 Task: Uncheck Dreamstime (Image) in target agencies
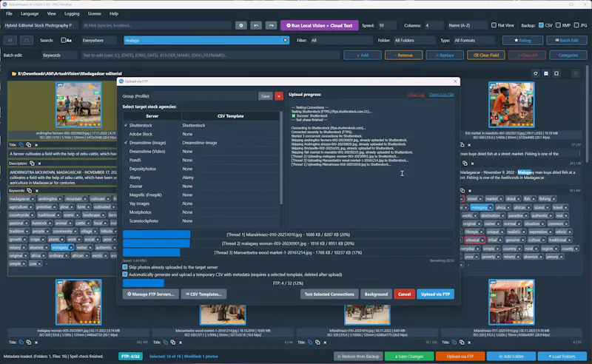tap(126, 143)
